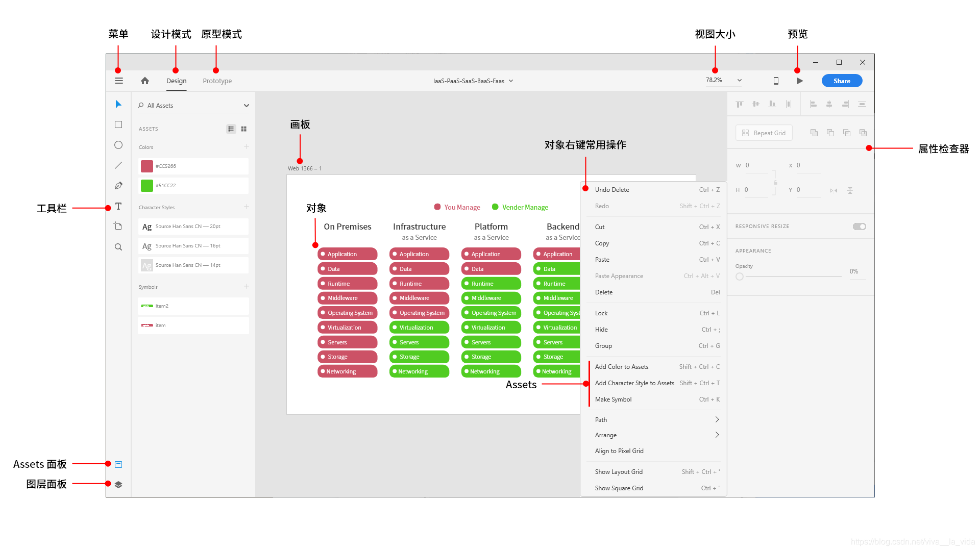Select the #CC5266 red color swatch
Image resolution: width=980 pixels, height=551 pixels.
click(147, 166)
